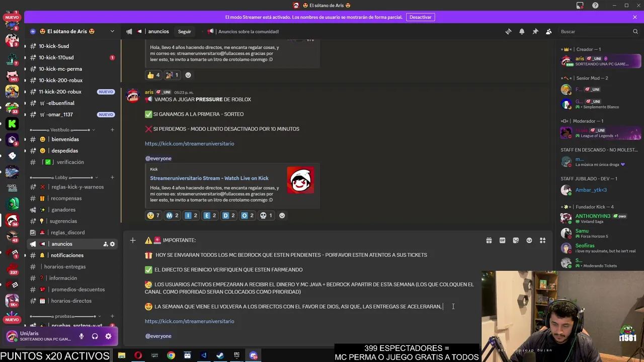Viewport: 644px width, 362px height.
Task: Open the sticker picker
Action: click(516, 240)
